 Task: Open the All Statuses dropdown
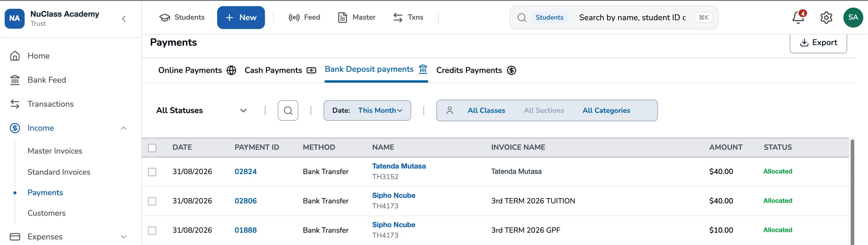202,110
